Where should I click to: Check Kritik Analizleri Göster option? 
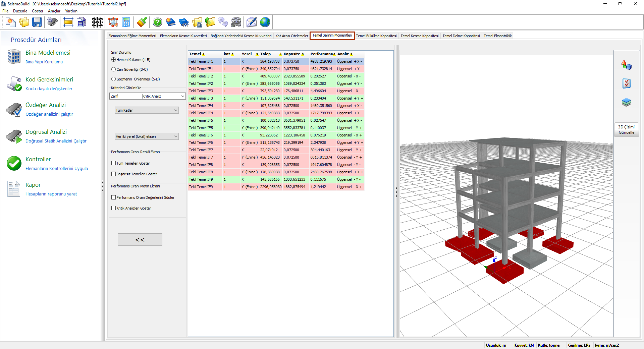(114, 208)
